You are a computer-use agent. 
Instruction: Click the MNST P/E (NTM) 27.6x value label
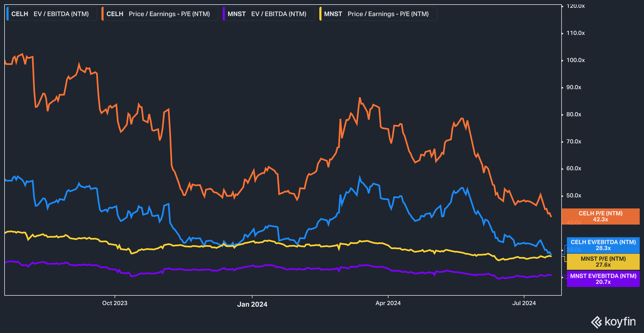coord(603,262)
